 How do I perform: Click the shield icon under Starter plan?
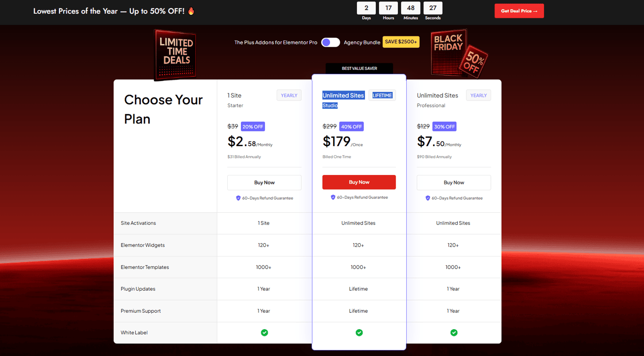pyautogui.click(x=238, y=198)
